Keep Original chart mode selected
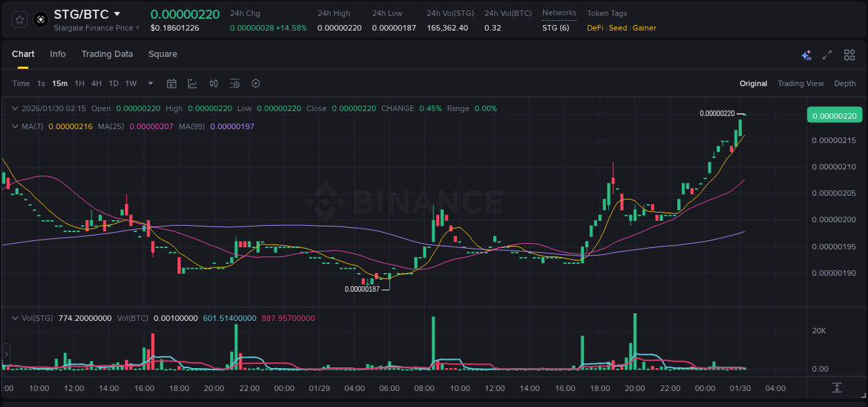868x407 pixels. 753,83
